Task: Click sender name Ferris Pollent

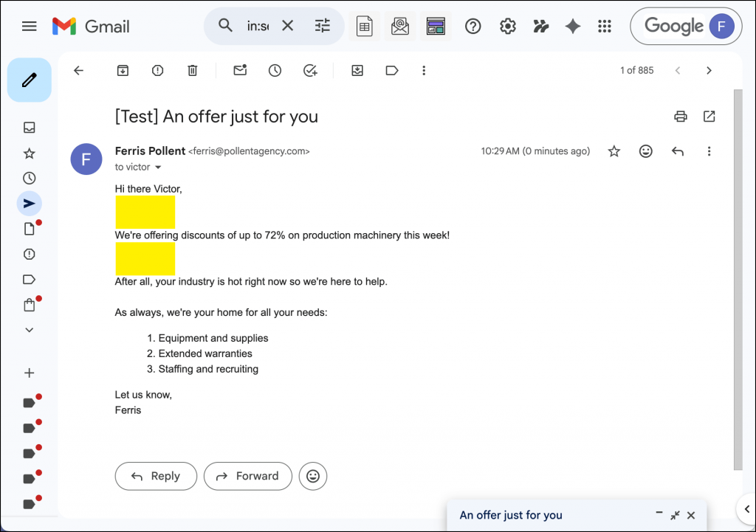Action: click(150, 151)
